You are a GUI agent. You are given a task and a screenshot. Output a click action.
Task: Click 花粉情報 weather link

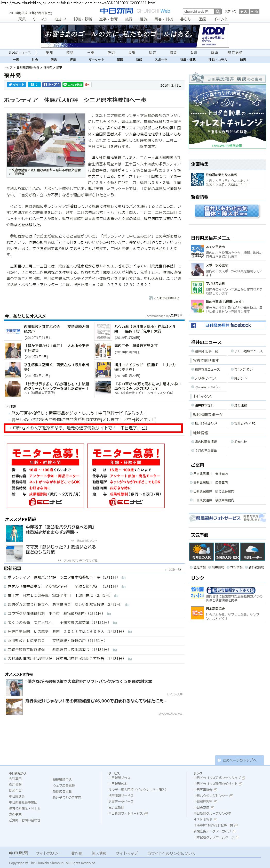click(236, 567)
